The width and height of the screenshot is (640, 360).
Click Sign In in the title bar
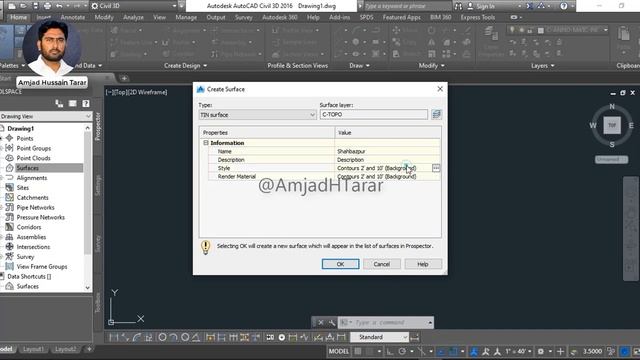point(481,6)
